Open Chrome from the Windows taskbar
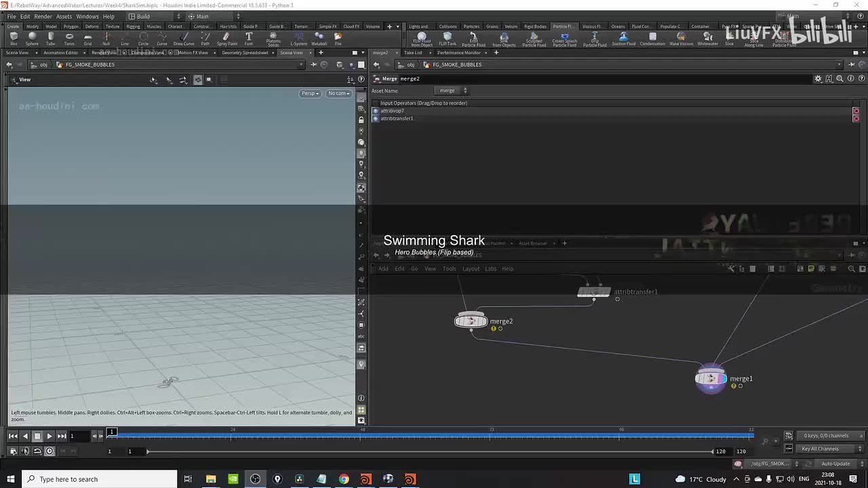 (x=344, y=479)
